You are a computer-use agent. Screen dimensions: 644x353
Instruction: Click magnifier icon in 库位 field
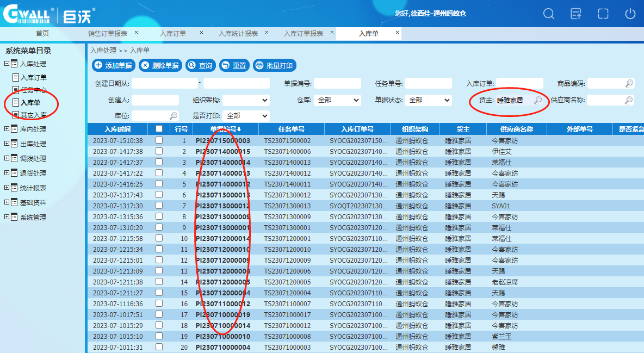(174, 116)
